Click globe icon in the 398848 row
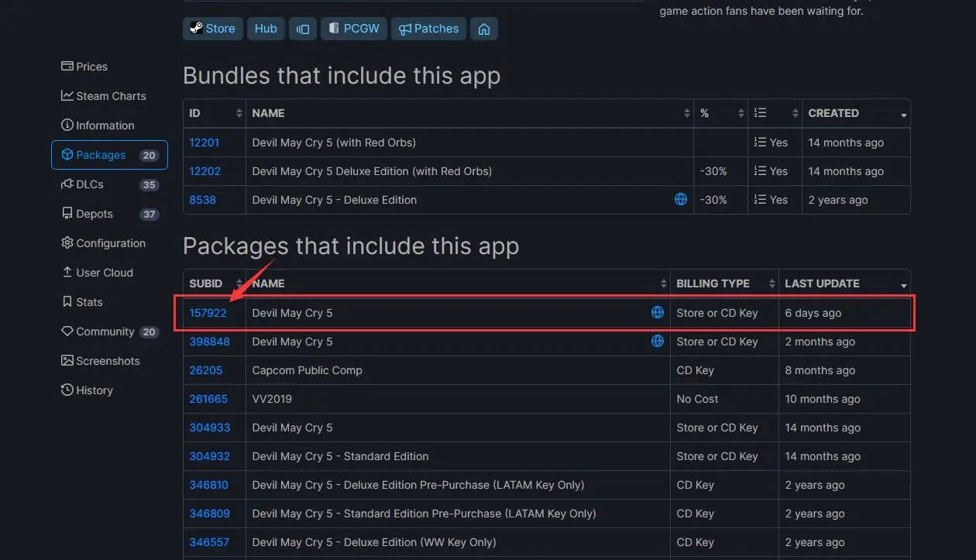The height and width of the screenshot is (560, 976). tap(658, 342)
